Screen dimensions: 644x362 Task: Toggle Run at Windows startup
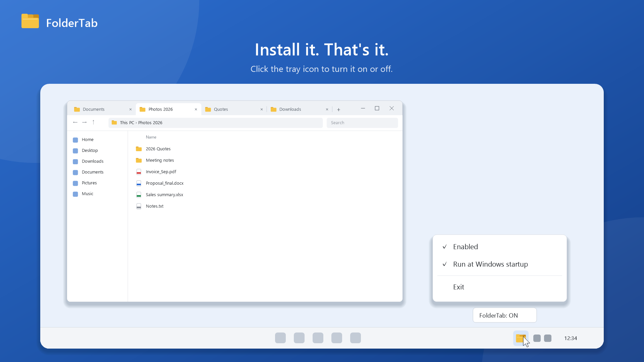[500, 264]
